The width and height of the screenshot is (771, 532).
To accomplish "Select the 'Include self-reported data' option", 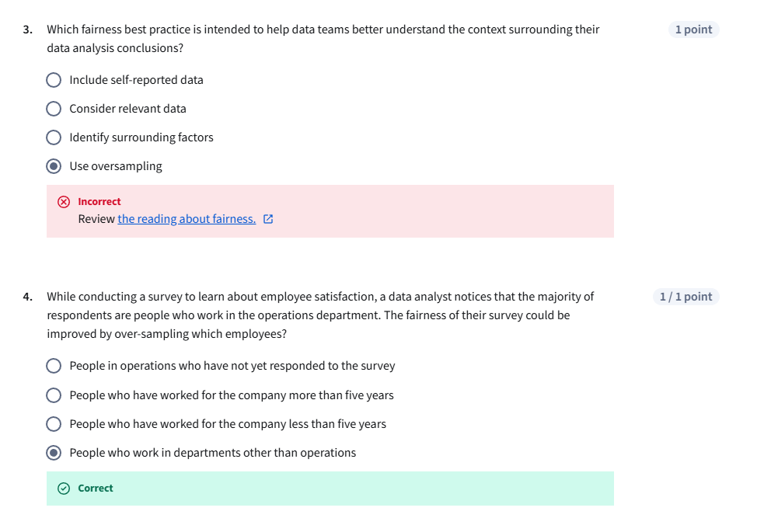I will (54, 80).
